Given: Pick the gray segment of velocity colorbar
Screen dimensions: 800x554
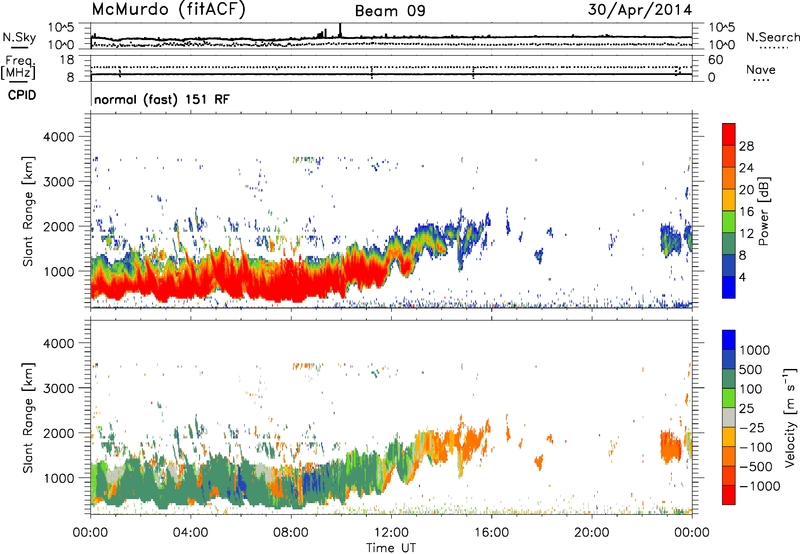Looking at the screenshot, I should pos(729,418).
